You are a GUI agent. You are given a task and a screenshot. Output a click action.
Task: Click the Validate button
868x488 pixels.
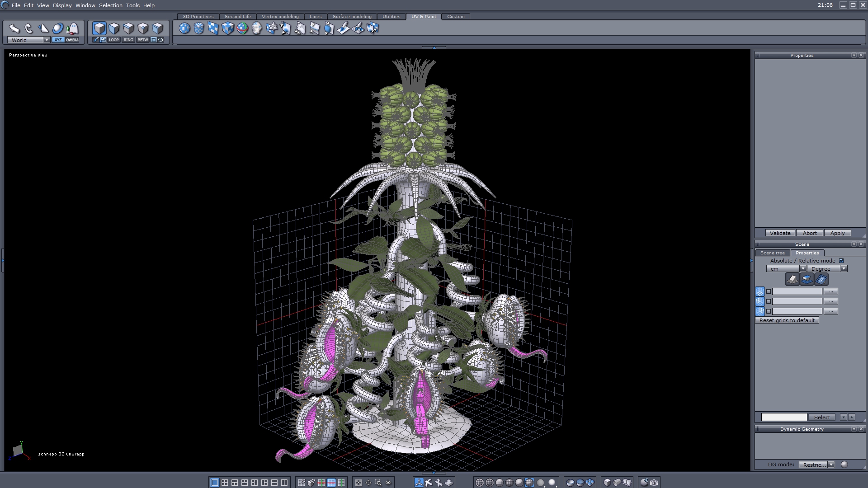coord(780,233)
